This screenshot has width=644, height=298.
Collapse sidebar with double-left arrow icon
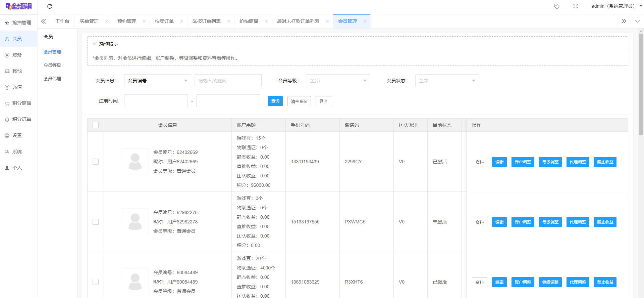[x=44, y=21]
